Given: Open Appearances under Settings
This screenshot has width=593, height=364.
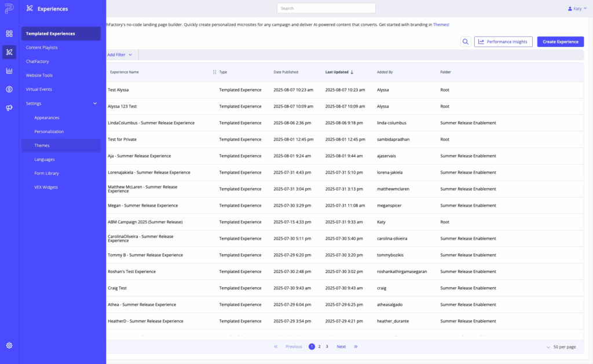Looking at the screenshot, I should 47,118.
